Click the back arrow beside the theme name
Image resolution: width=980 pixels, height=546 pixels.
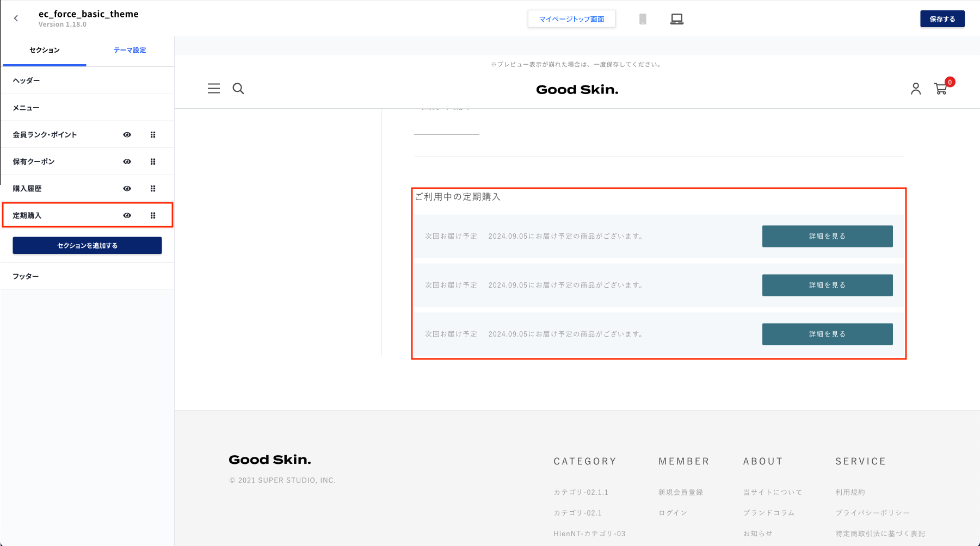(16, 18)
